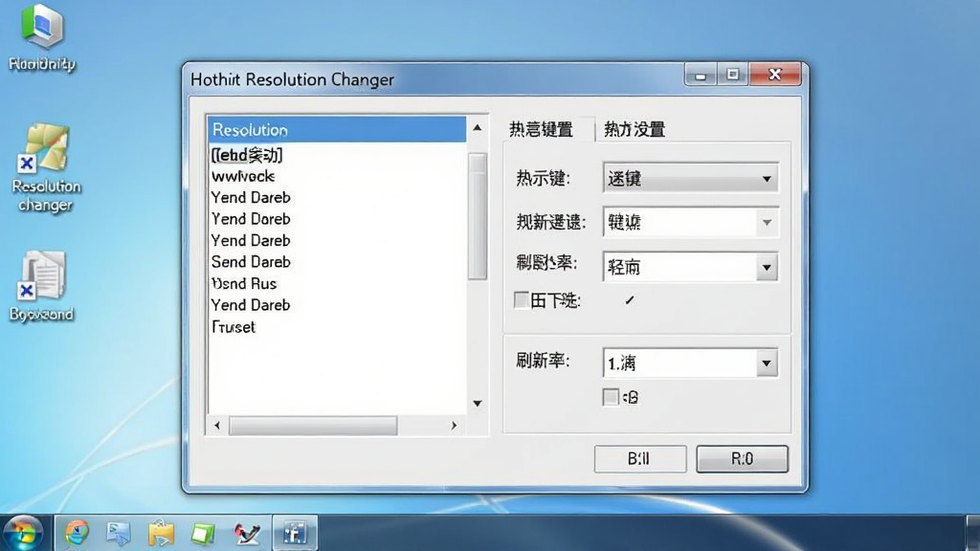Open the green square taskbar icon
The width and height of the screenshot is (980, 551).
point(203,534)
